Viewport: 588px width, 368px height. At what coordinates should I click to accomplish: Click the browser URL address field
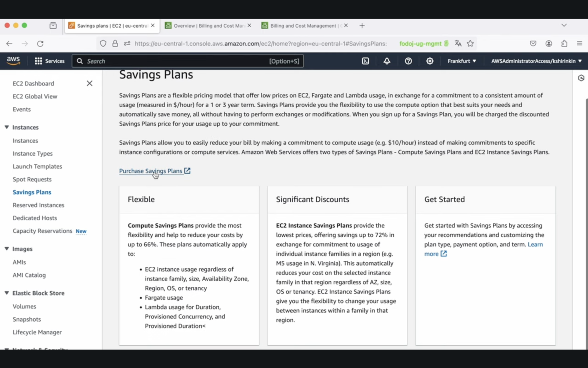[261, 44]
